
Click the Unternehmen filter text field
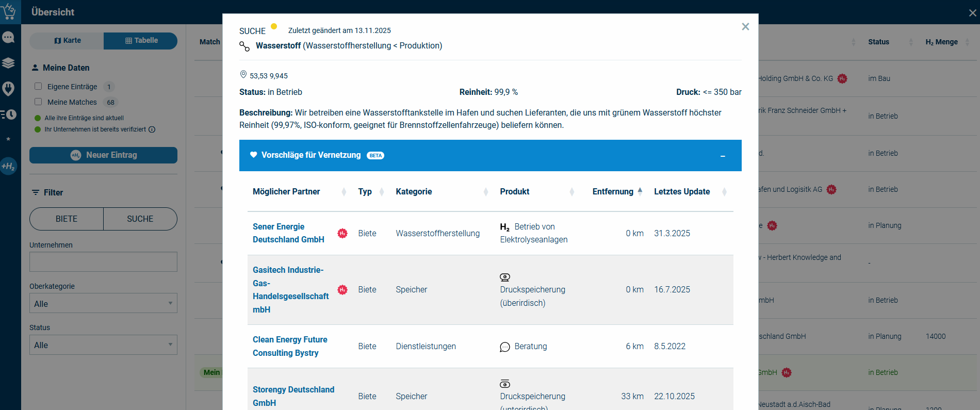tap(103, 262)
